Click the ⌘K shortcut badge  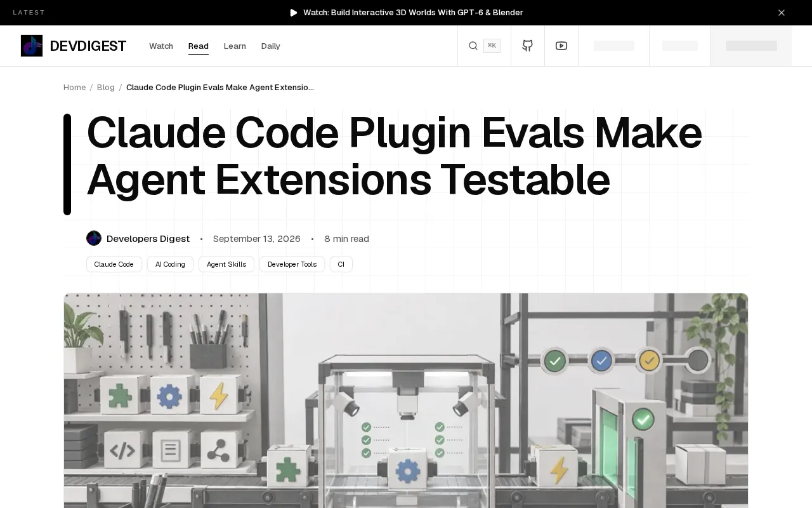coord(492,46)
